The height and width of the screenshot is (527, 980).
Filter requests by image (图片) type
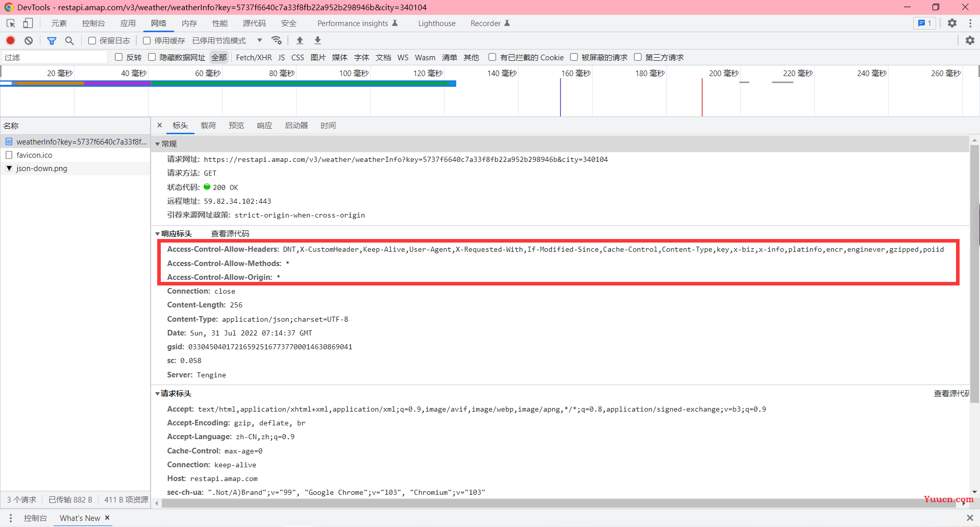pyautogui.click(x=318, y=57)
